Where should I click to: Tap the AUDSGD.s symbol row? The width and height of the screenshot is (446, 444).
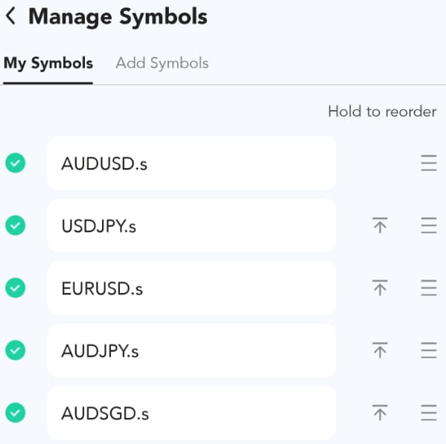[192, 413]
